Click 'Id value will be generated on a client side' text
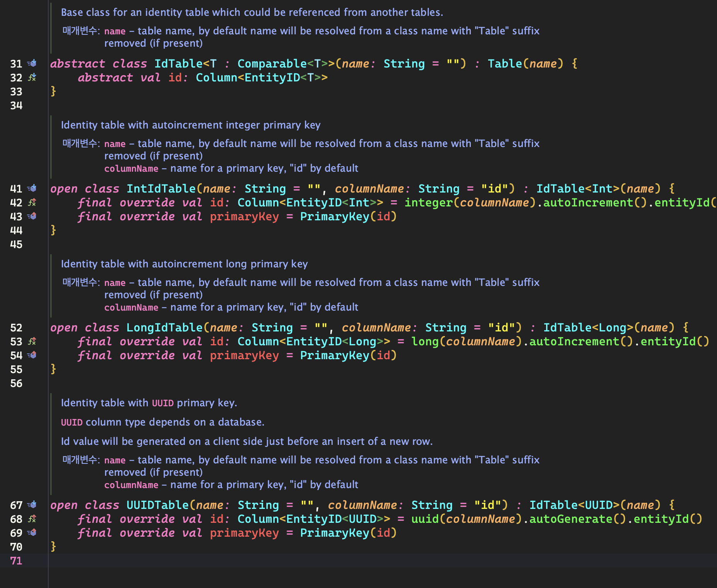This screenshot has width=717, height=588. [247, 441]
